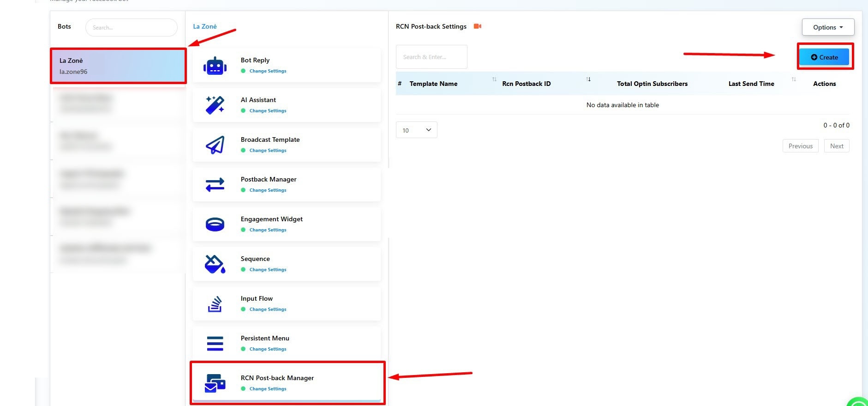Click Change Settings under Broadcast Template

pos(268,151)
